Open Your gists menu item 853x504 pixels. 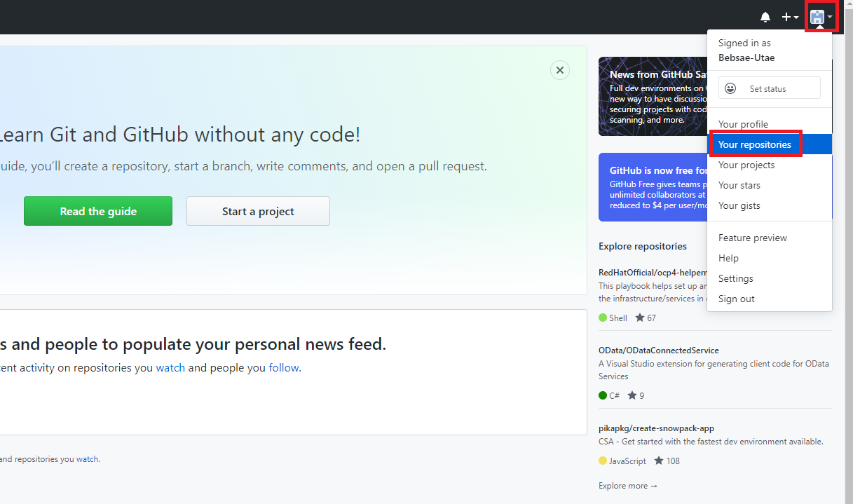[770, 205]
